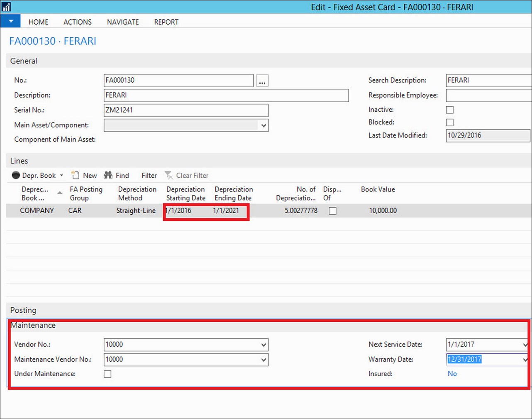Collapse the Lines FastTab header

[269, 161]
